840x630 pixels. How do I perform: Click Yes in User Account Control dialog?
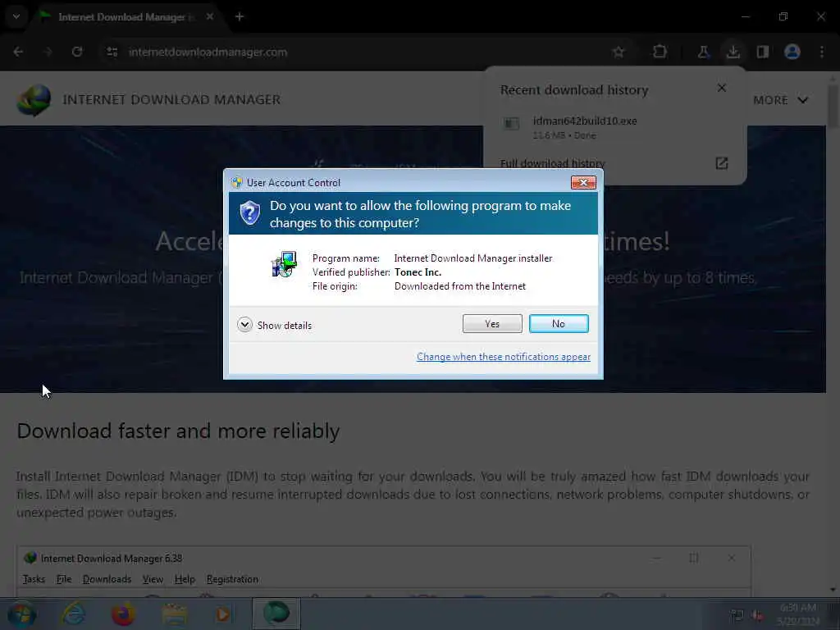tap(492, 323)
